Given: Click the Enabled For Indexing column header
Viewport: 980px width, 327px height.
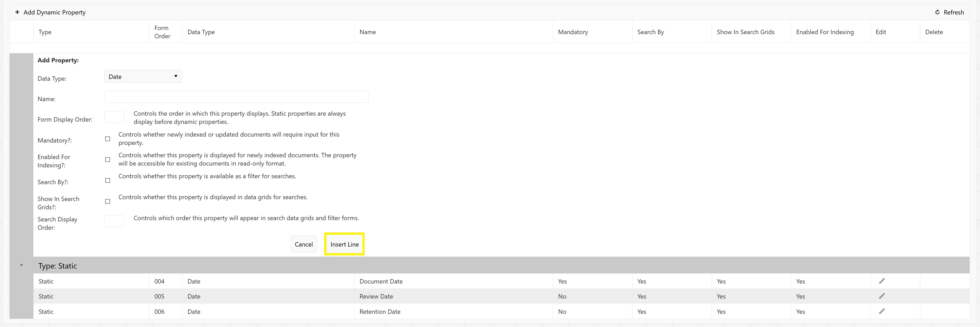Looking at the screenshot, I should [x=825, y=32].
